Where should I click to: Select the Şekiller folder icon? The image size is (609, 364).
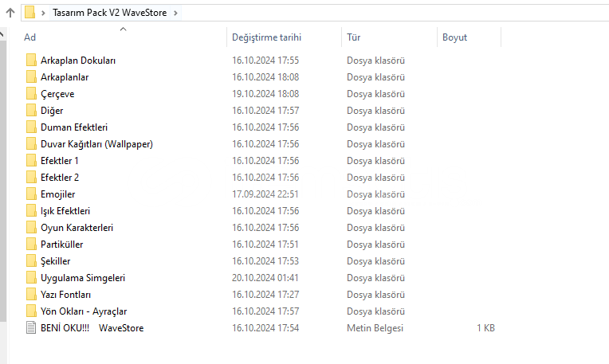(x=31, y=260)
